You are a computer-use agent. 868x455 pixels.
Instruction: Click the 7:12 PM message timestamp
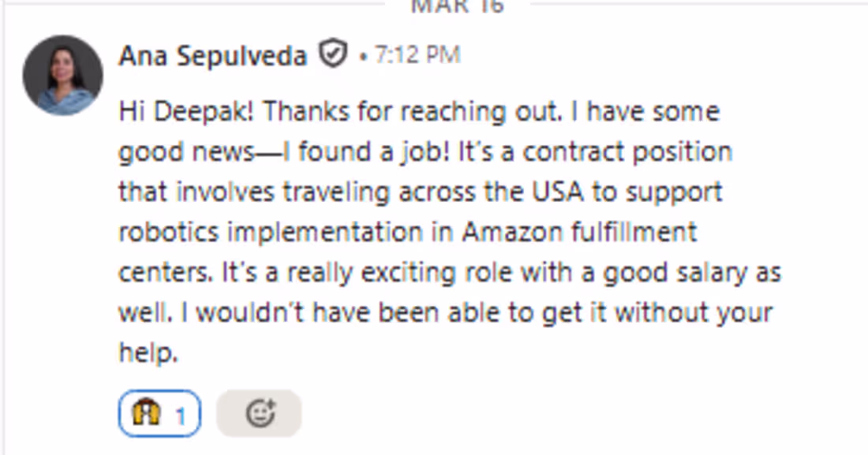coord(417,54)
